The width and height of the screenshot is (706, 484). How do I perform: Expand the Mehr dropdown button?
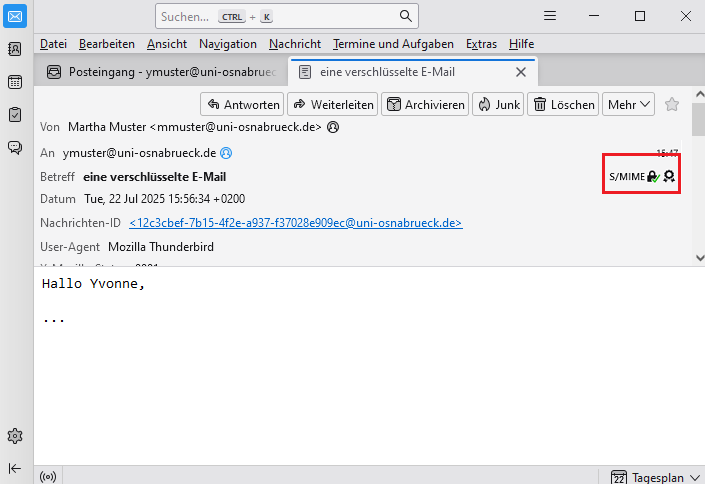coord(629,104)
